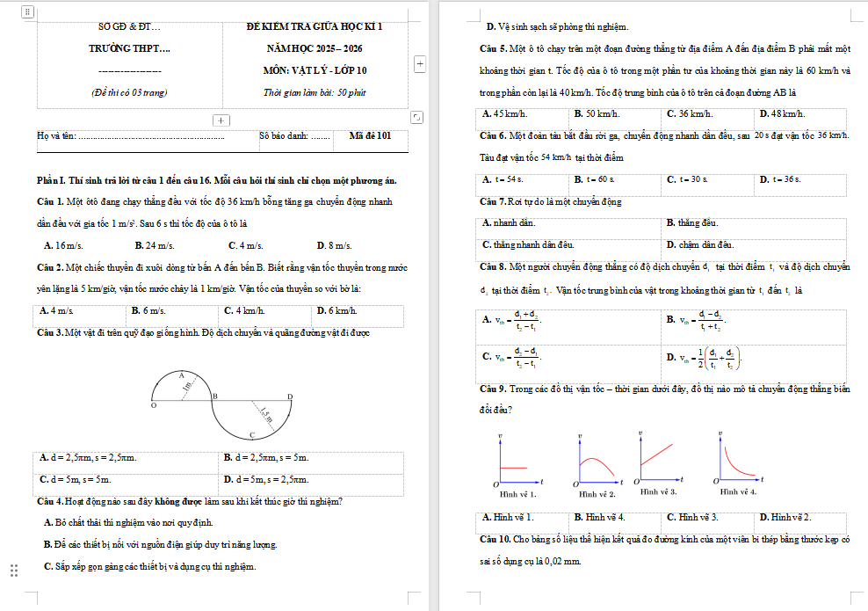Click the resize handle at the header table corner
868x611 pixels.
point(416,117)
